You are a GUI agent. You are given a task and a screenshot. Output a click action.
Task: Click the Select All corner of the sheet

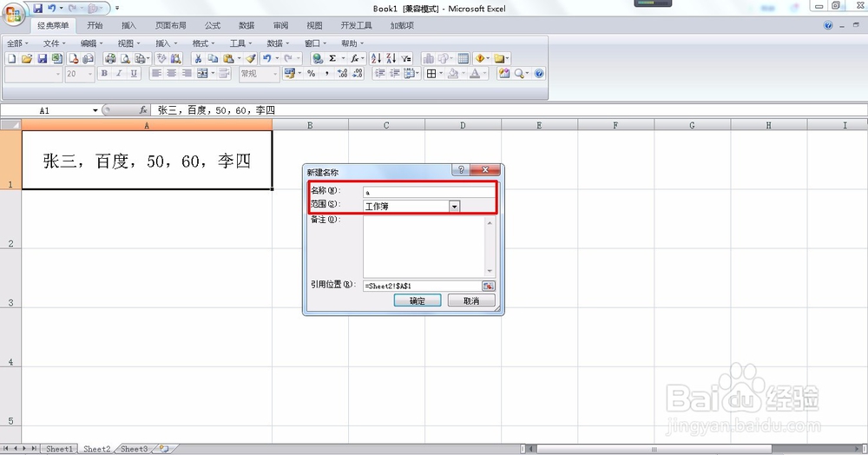10,125
